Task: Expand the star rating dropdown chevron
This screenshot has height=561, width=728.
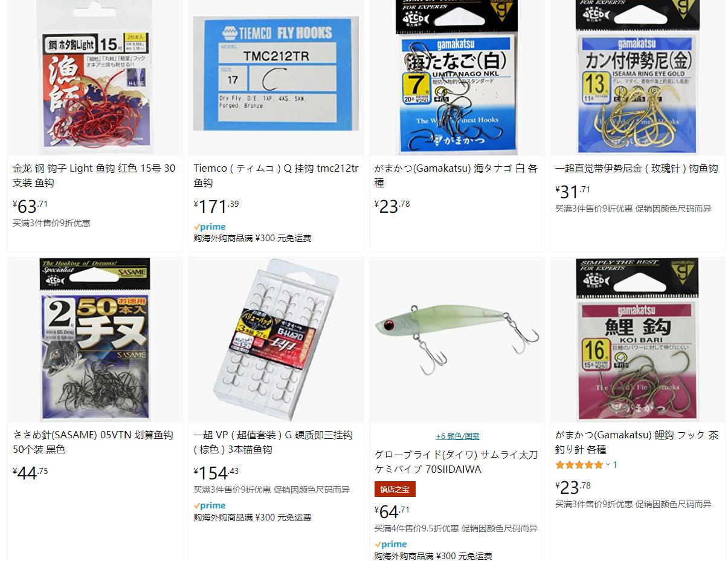Action: [x=607, y=465]
